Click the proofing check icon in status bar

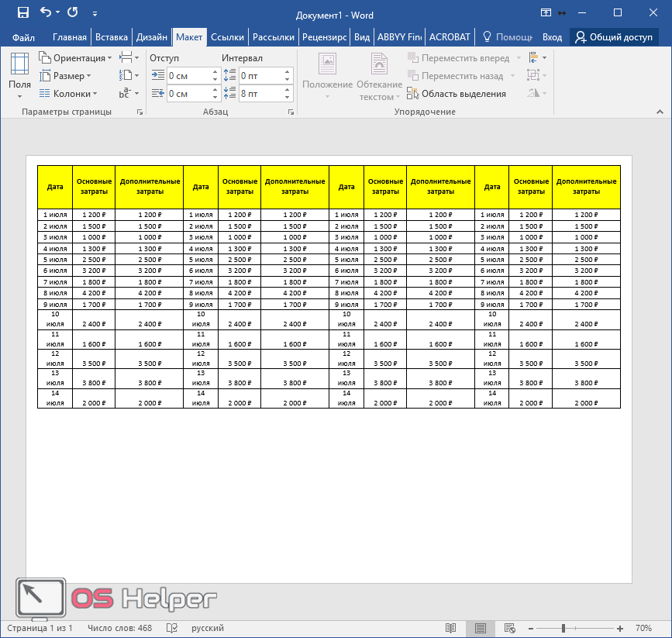172,628
